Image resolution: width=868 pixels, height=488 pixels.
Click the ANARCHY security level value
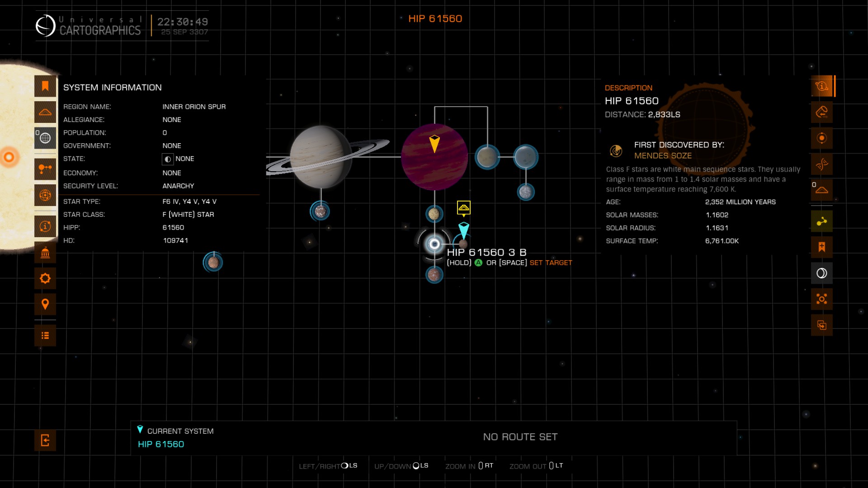tap(178, 186)
